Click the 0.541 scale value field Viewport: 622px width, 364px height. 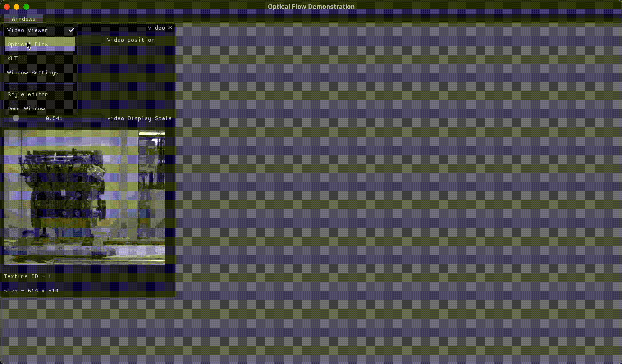[x=54, y=118]
